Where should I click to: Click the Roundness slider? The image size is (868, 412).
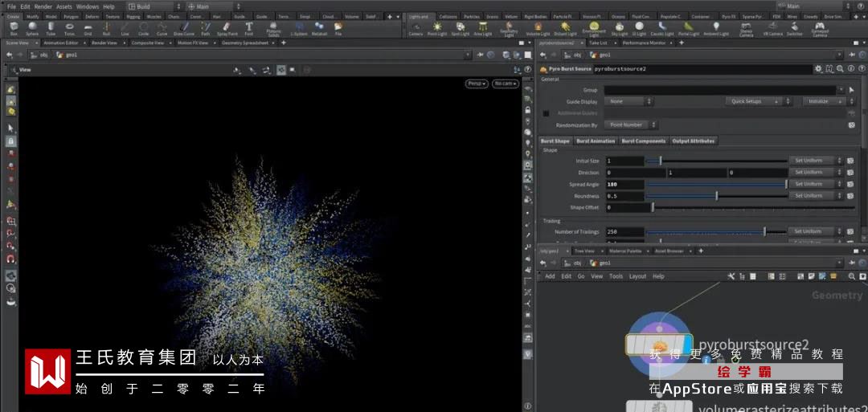pyautogui.click(x=716, y=196)
